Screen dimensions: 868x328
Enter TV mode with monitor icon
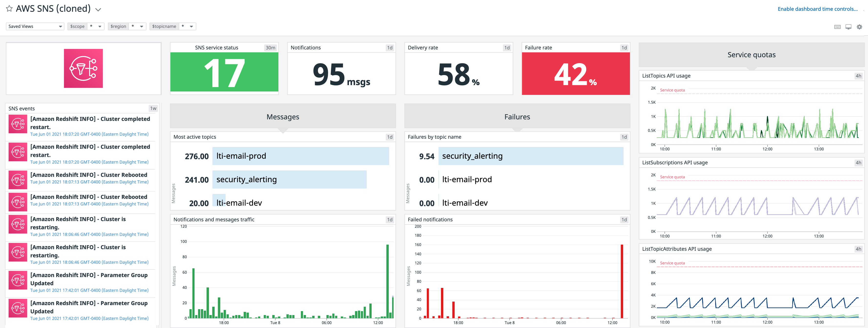848,26
